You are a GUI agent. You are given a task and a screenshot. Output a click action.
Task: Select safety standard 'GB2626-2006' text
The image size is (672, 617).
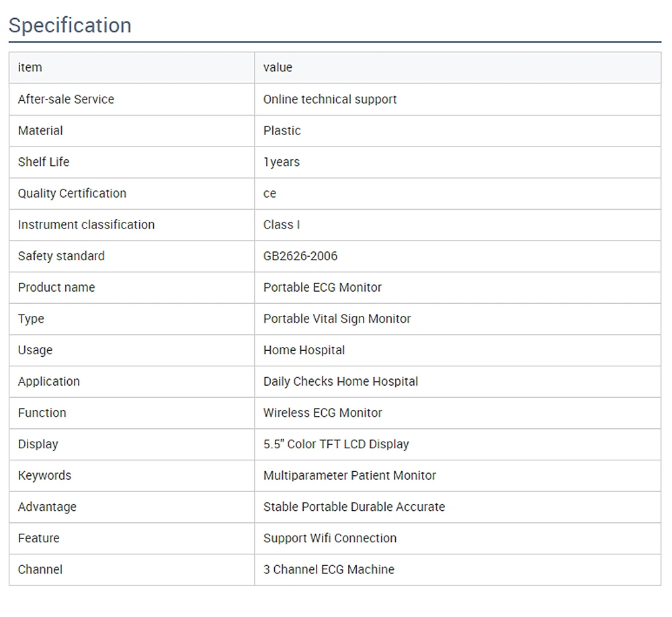[300, 256]
